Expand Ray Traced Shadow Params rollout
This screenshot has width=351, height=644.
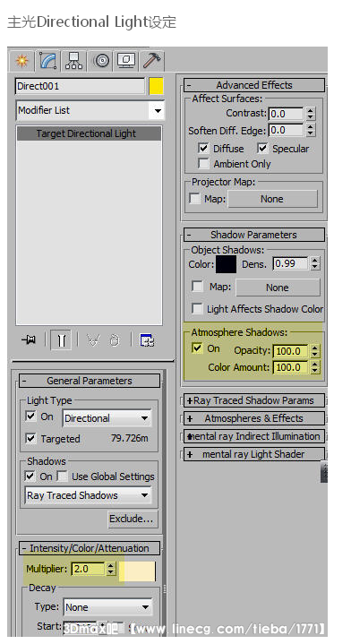coord(254,400)
